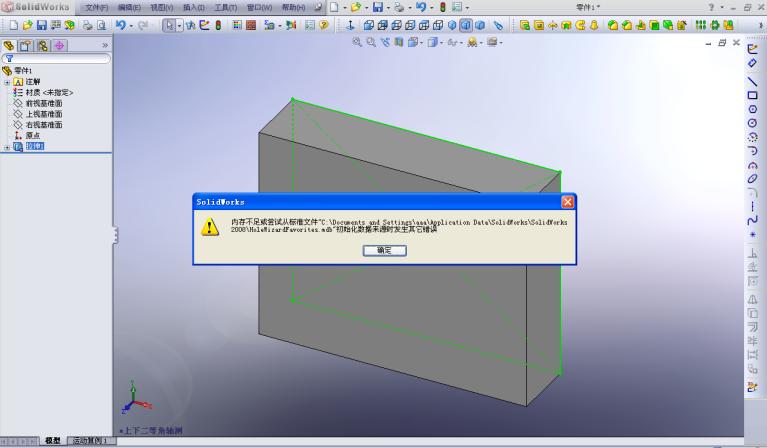Expand the 注解 folder node
The width and height of the screenshot is (767, 448).
click(7, 82)
